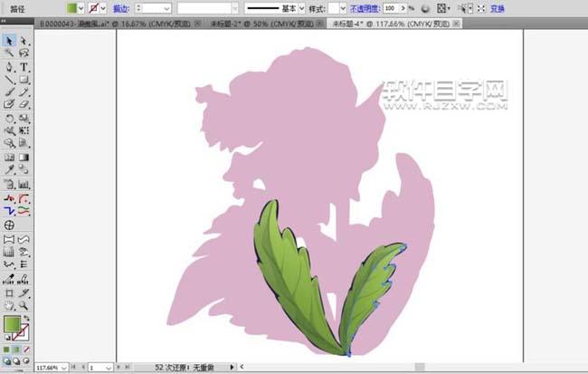Set paint mode to None
The height and width of the screenshot is (374, 588).
[x=26, y=350]
